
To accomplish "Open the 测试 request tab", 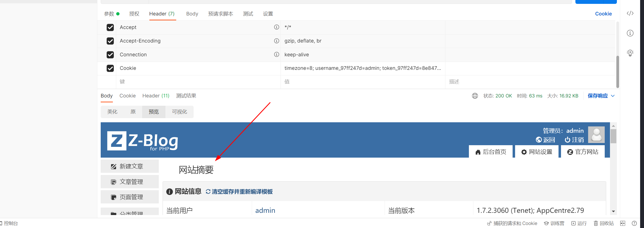I will tap(248, 14).
